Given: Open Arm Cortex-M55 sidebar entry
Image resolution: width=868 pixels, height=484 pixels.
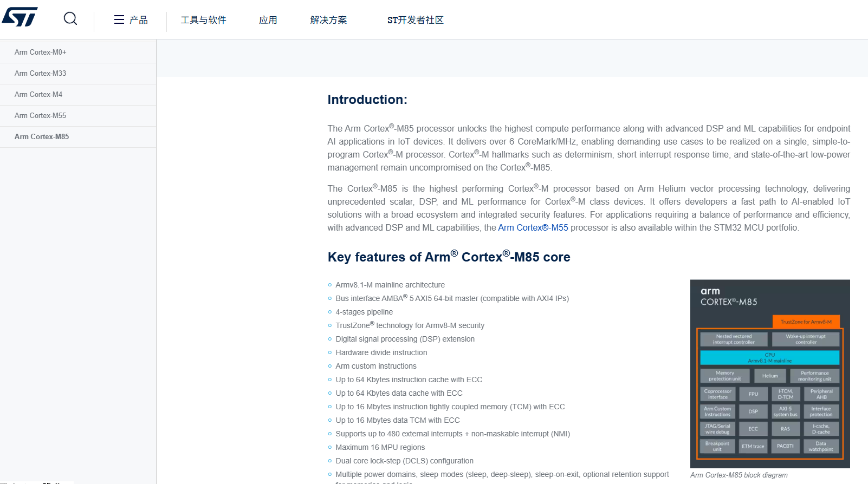Looking at the screenshot, I should [78, 116].
